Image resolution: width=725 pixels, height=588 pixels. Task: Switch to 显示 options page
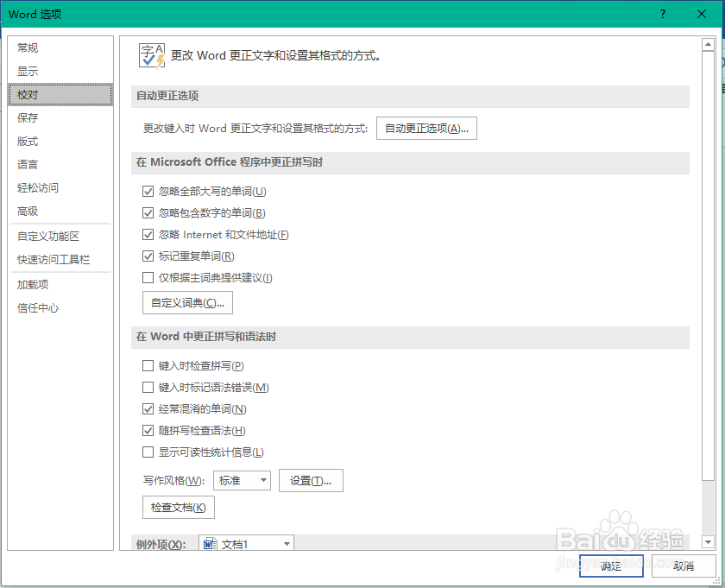[60, 72]
